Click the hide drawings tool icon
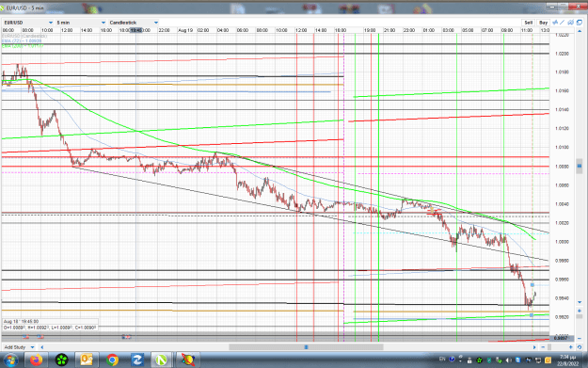Screen dimensions: 588x368 pos(571,23)
